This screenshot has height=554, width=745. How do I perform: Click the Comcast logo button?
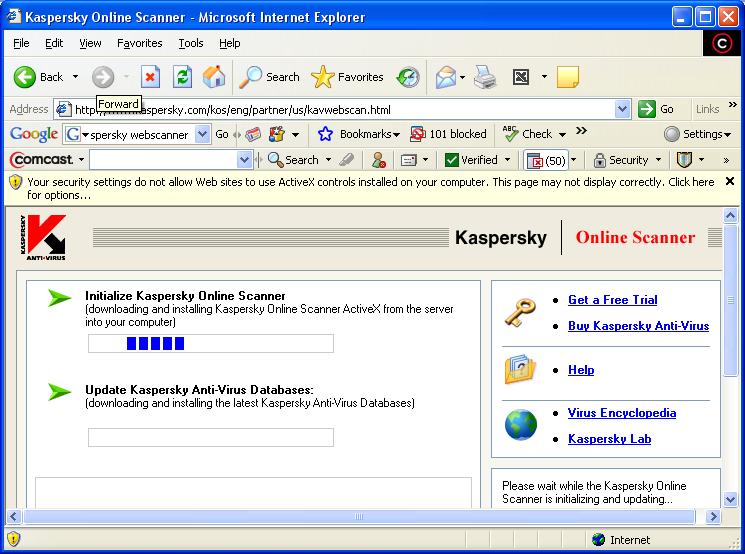(x=42, y=160)
